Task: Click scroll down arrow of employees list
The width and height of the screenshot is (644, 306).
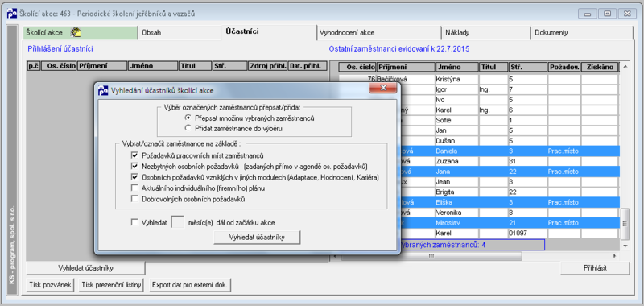Action: (625, 246)
